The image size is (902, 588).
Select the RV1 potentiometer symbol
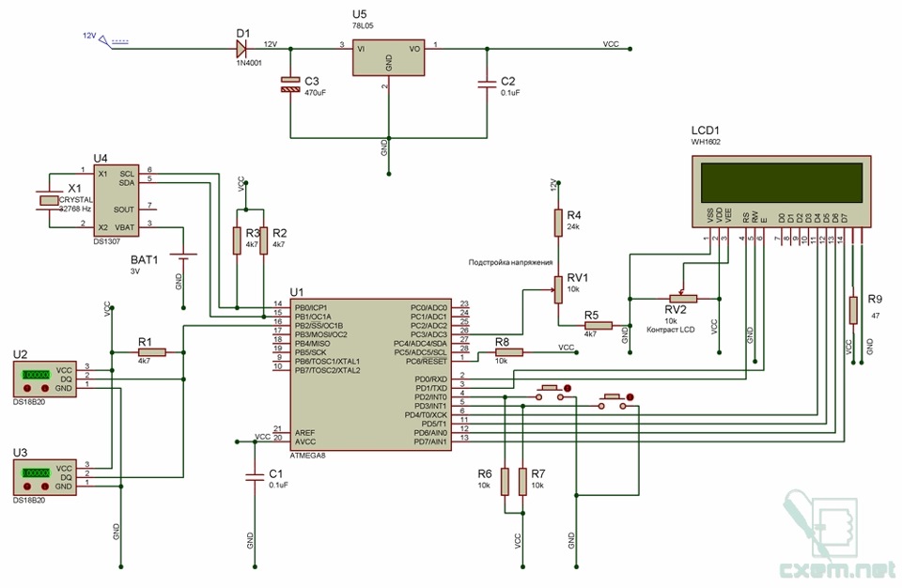coord(558,289)
